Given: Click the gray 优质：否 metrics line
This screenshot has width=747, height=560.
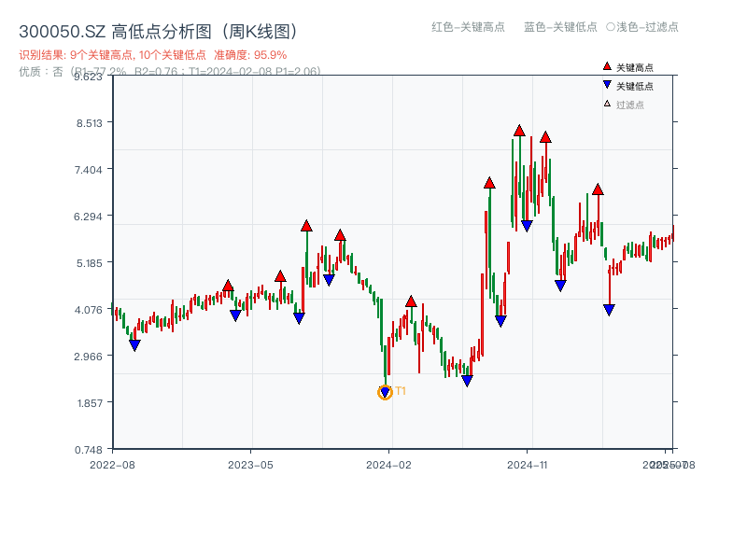Looking at the screenshot, I should point(170,72).
